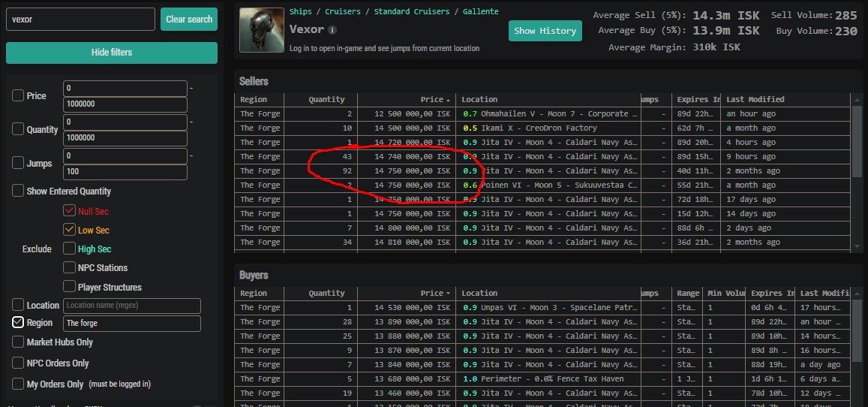This screenshot has width=868, height=407.
Task: Open Vexor info icon next to name
Action: [x=332, y=30]
